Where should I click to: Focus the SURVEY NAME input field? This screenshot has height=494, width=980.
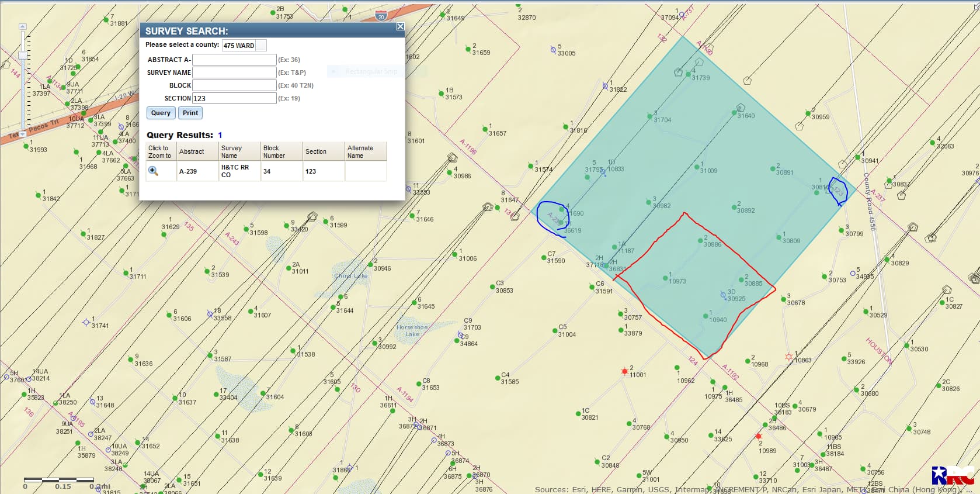234,72
